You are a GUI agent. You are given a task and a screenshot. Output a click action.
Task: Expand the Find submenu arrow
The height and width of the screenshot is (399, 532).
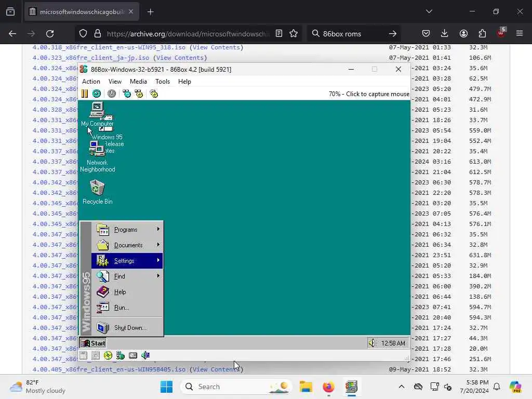[x=158, y=276]
